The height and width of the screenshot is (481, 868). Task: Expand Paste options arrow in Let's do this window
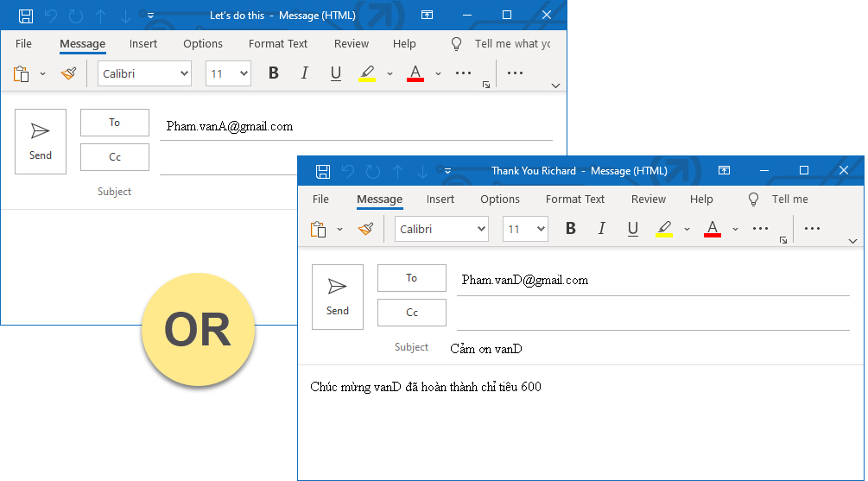pyautogui.click(x=42, y=73)
